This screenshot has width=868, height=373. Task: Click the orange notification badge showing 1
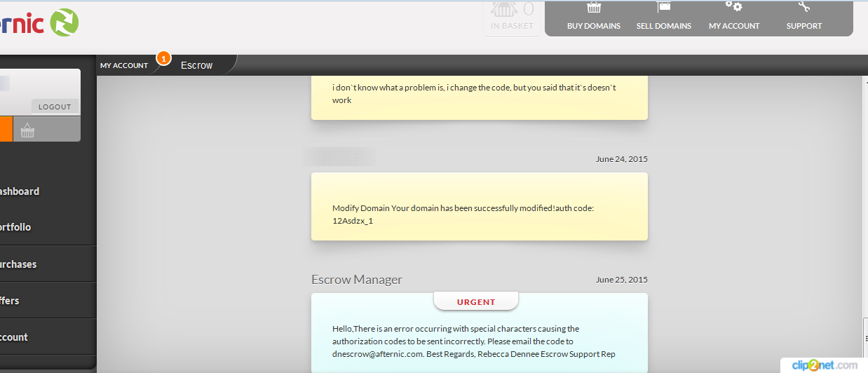(163, 58)
